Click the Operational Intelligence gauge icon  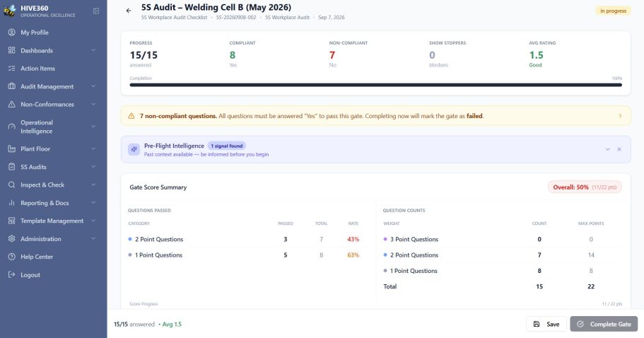pyautogui.click(x=11, y=127)
